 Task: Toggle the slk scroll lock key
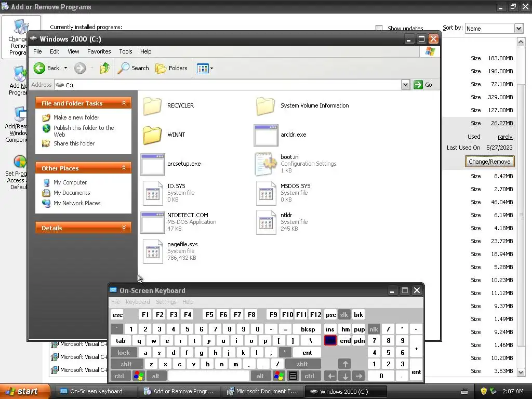(x=344, y=314)
